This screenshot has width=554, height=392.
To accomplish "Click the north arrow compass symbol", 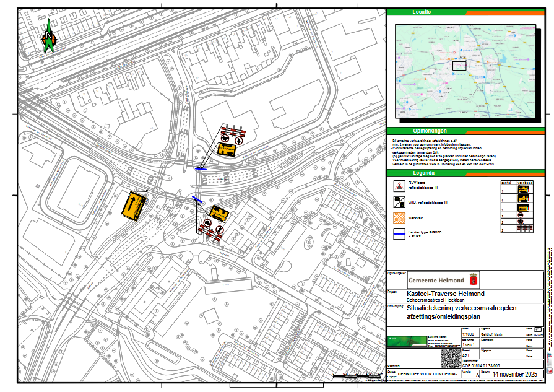I will pos(48,37).
